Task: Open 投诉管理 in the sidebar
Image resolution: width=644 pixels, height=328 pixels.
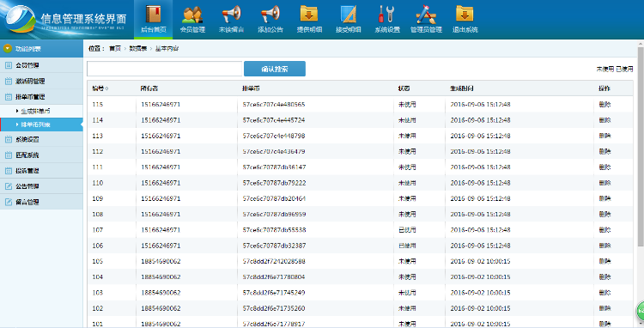Action: (x=27, y=171)
